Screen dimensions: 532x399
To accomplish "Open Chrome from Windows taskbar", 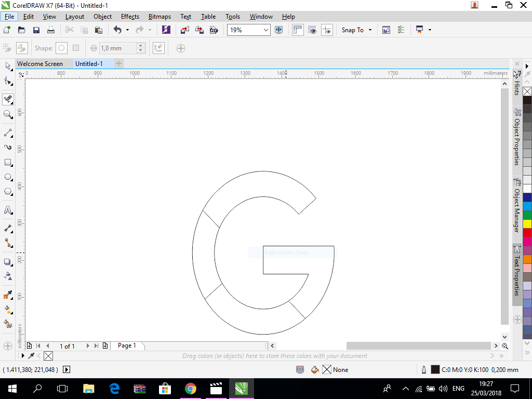I will pos(190,389).
